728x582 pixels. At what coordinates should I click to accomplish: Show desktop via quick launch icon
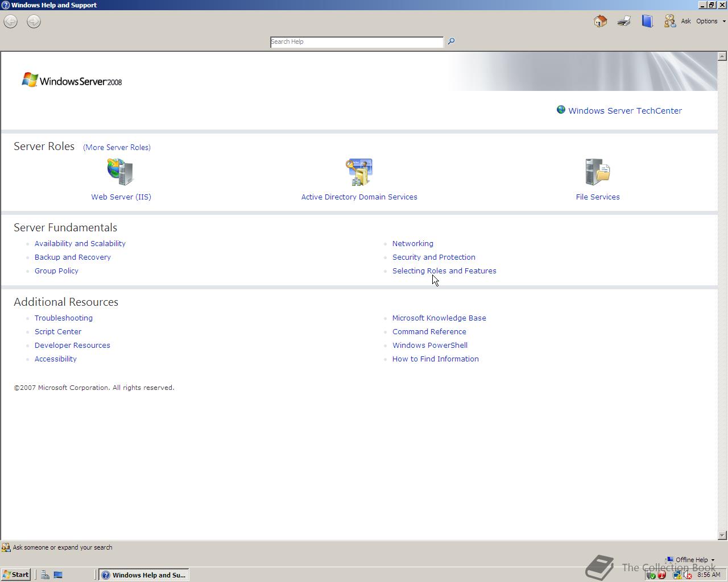(x=57, y=575)
